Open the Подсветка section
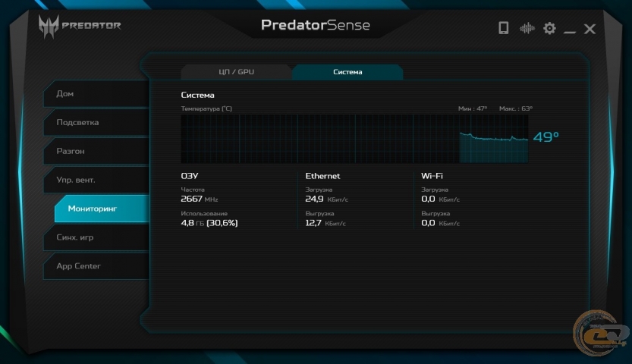Viewport: 632px width, 364px height. click(97, 122)
